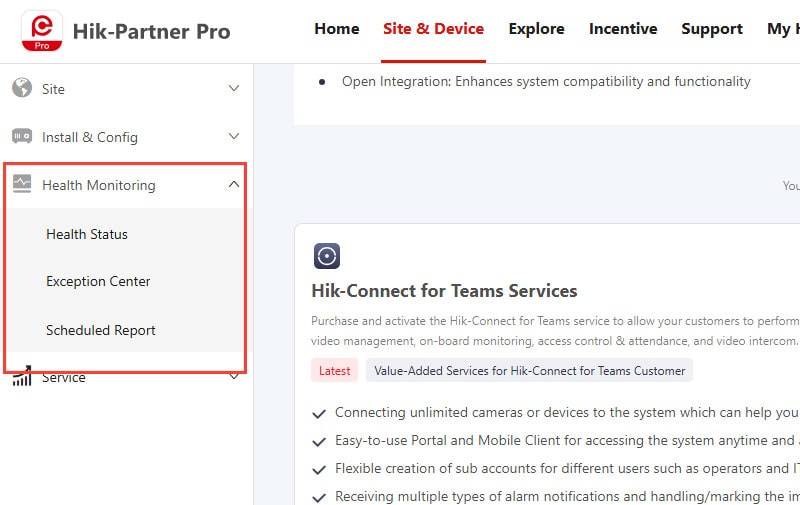Expand the Site menu chevron
The image size is (800, 505).
click(234, 88)
